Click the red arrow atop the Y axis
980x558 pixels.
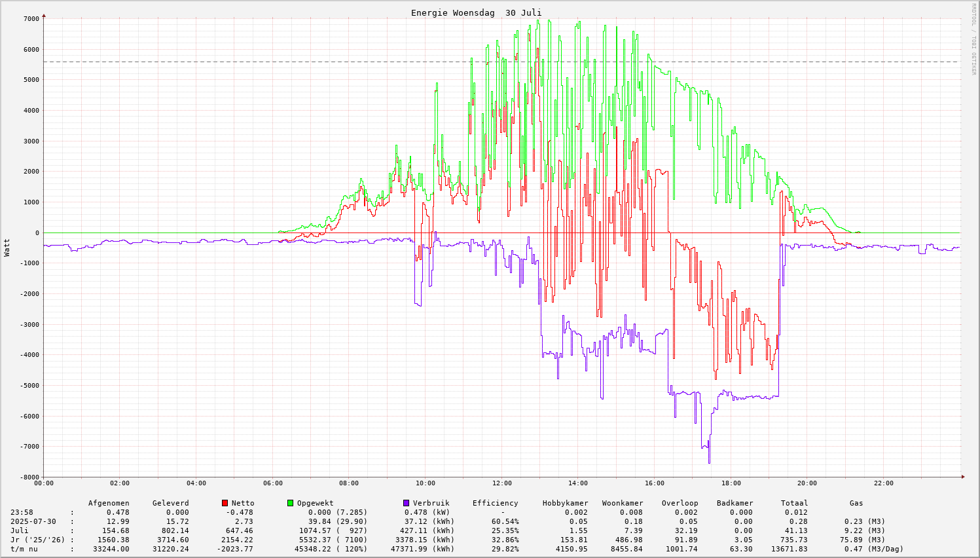point(44,15)
